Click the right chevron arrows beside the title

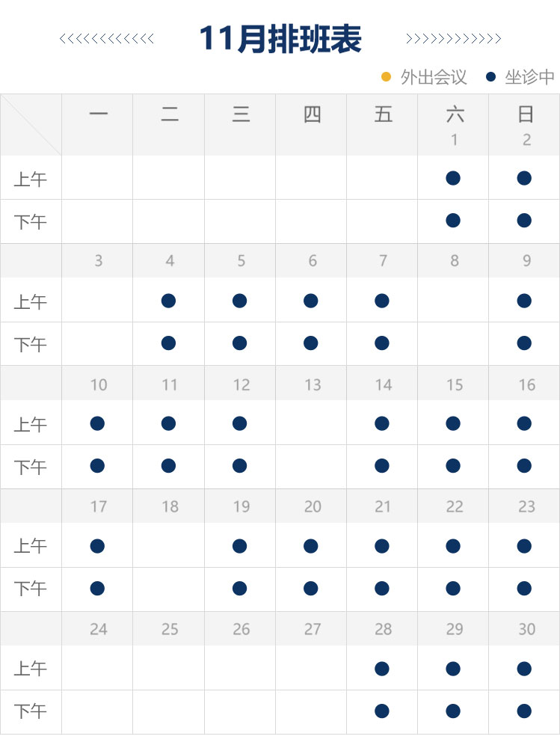[x=453, y=39]
